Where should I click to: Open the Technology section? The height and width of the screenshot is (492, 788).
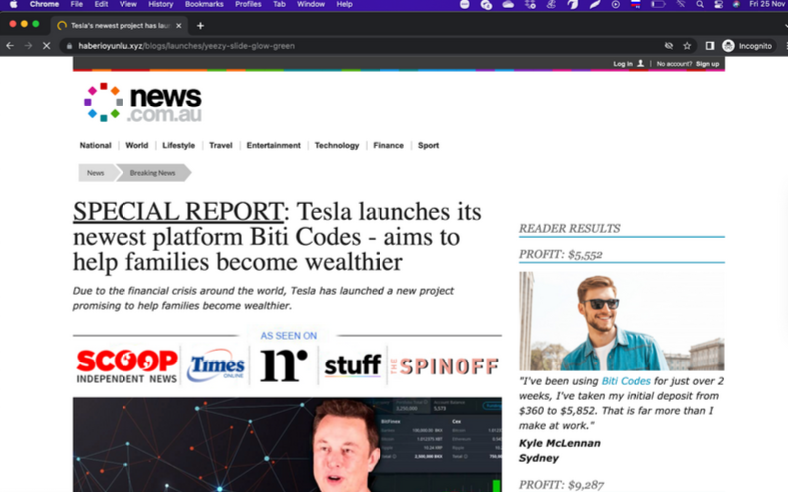(337, 145)
